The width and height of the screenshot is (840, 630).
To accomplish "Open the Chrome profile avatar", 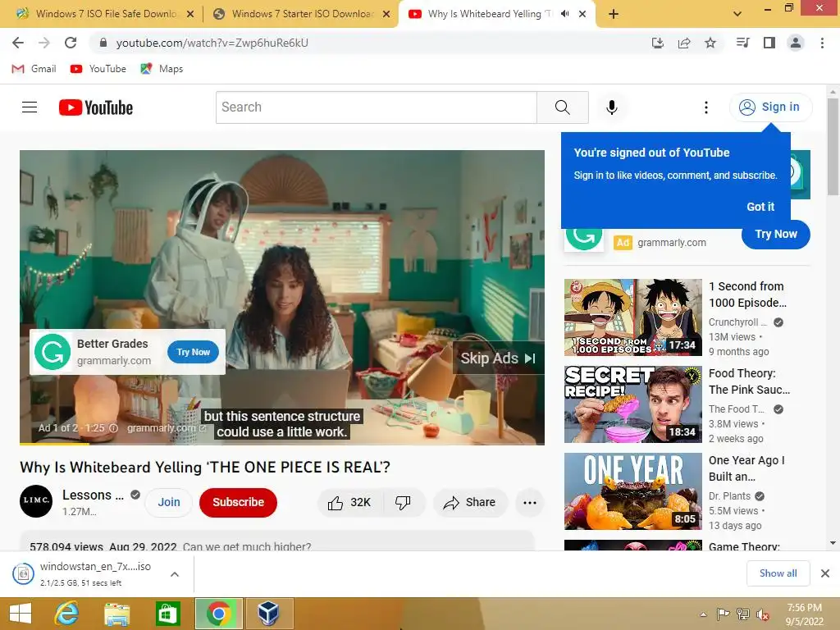I will coord(796,43).
